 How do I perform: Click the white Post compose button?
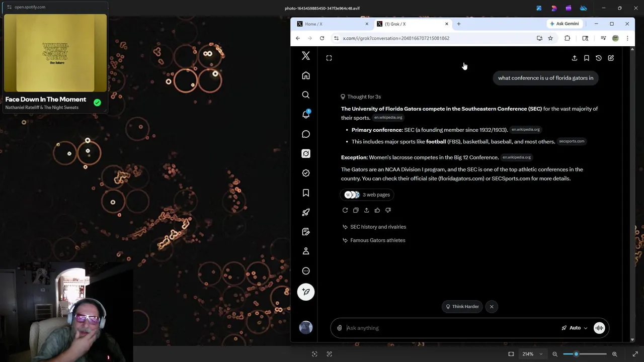pos(306,292)
